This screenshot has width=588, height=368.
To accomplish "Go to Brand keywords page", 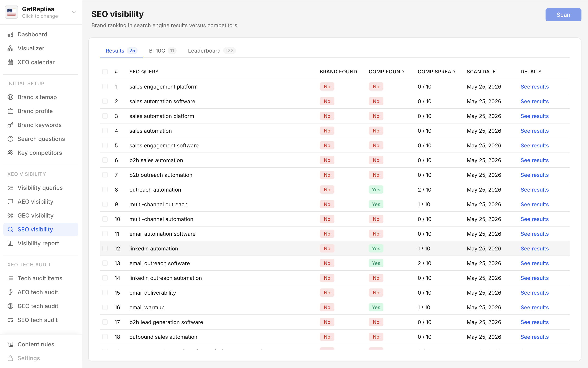I will pos(41,125).
